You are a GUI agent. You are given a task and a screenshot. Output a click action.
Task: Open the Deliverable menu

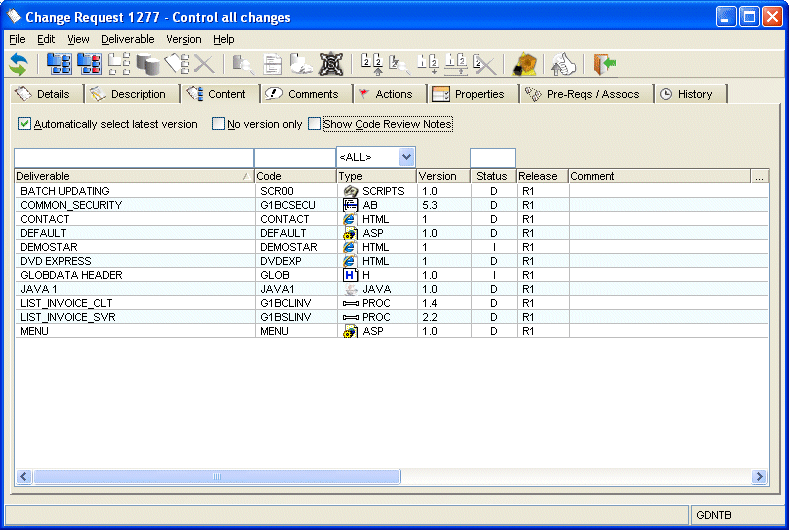[x=128, y=39]
